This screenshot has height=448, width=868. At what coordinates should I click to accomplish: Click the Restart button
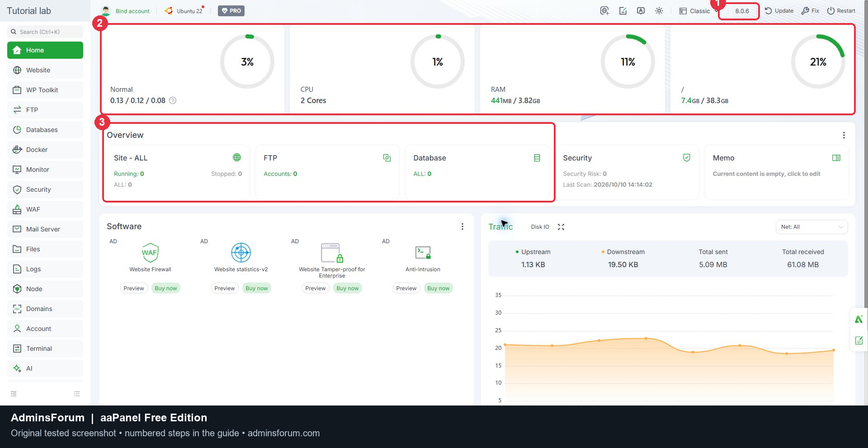click(x=841, y=11)
